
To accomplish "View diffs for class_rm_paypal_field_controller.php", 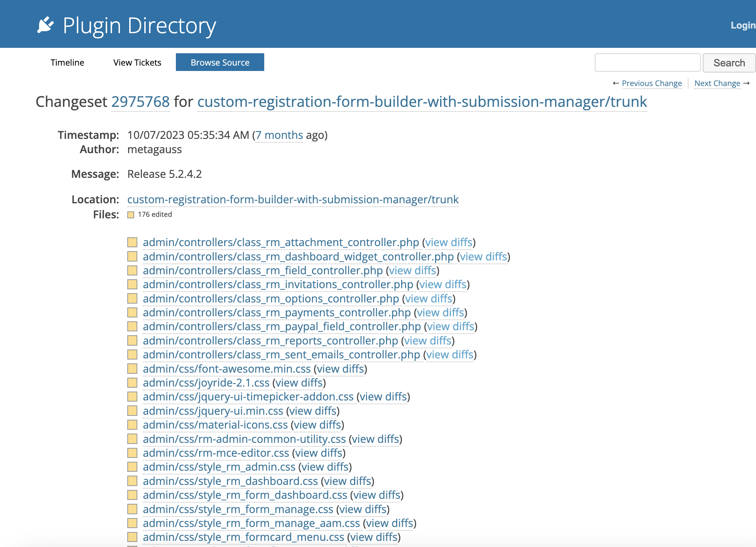I will [451, 326].
